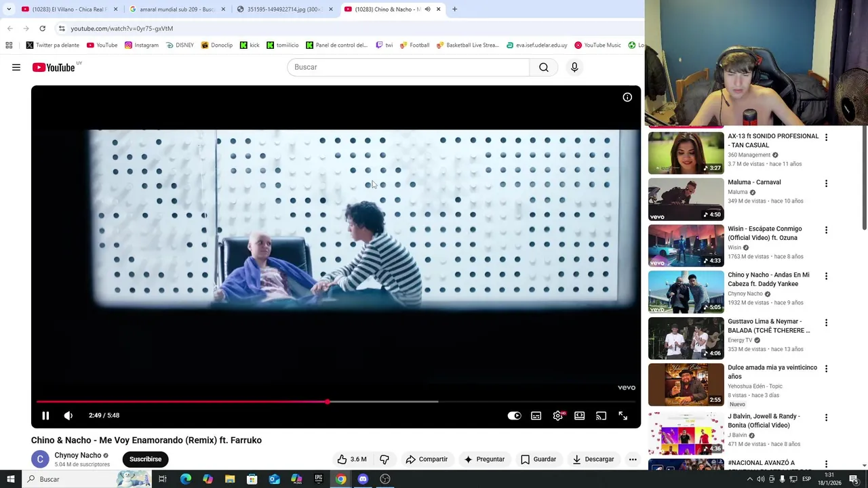Open the Windows Start menu

click(x=11, y=479)
